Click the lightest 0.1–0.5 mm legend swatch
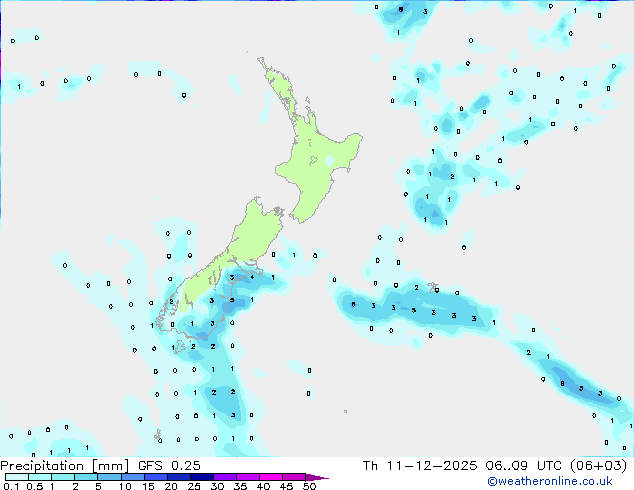Screen dimensions: 634x490 (17, 477)
